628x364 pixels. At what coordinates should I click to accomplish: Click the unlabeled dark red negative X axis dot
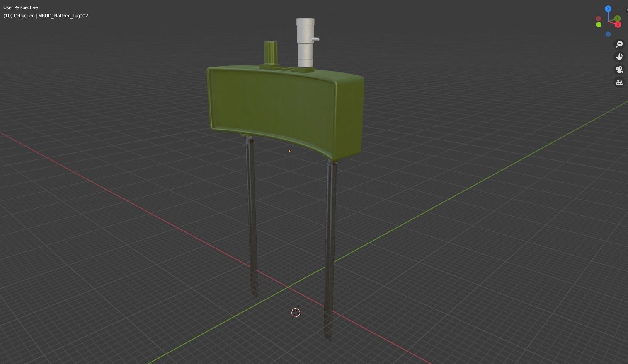click(x=599, y=19)
